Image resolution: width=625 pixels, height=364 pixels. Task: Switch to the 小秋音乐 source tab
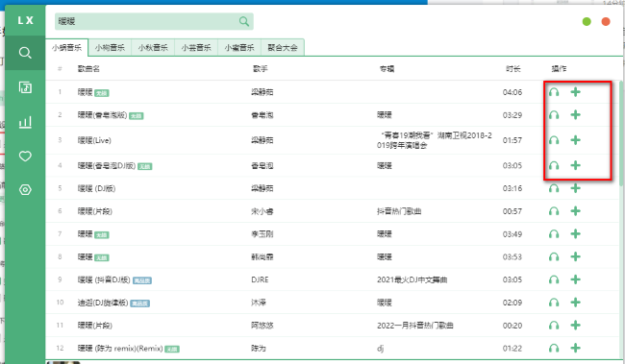[x=153, y=48]
